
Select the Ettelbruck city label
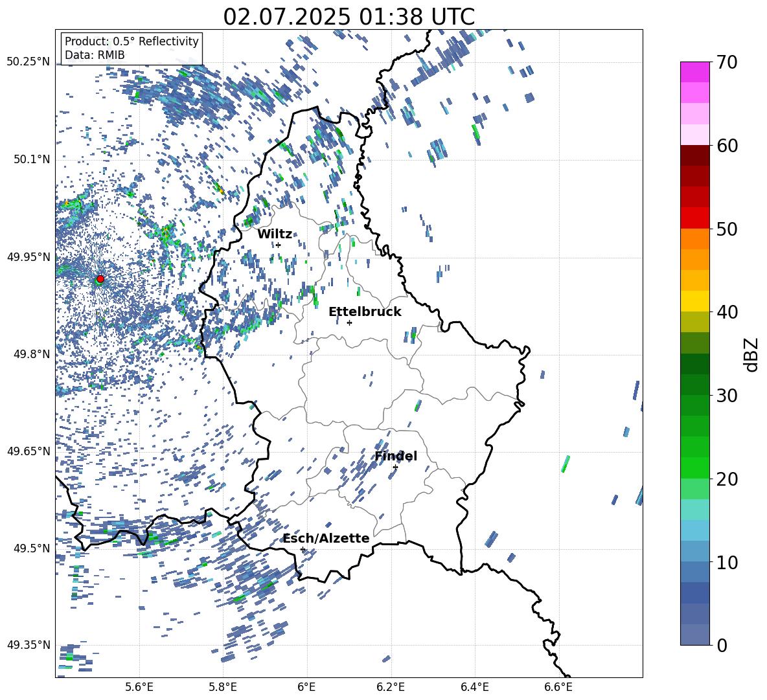point(365,312)
